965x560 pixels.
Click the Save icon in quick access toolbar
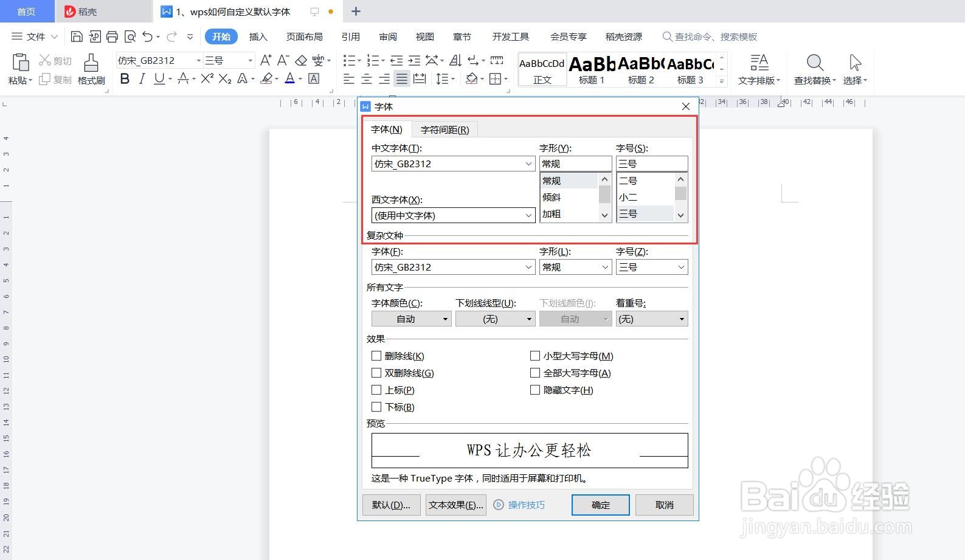[77, 36]
